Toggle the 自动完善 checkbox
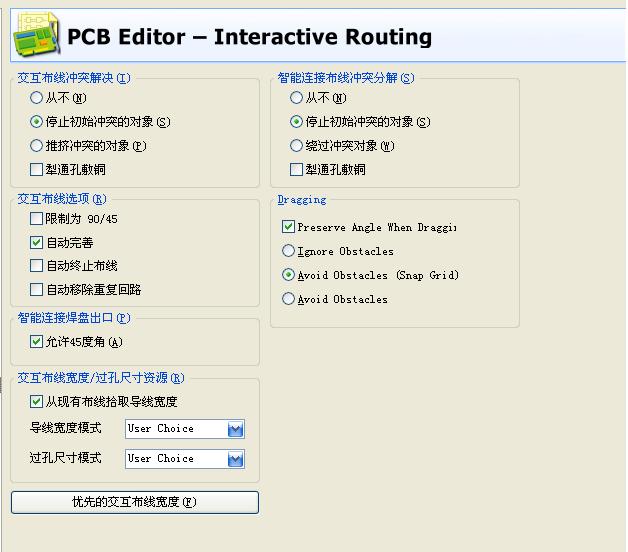This screenshot has height=552, width=628. click(x=37, y=243)
